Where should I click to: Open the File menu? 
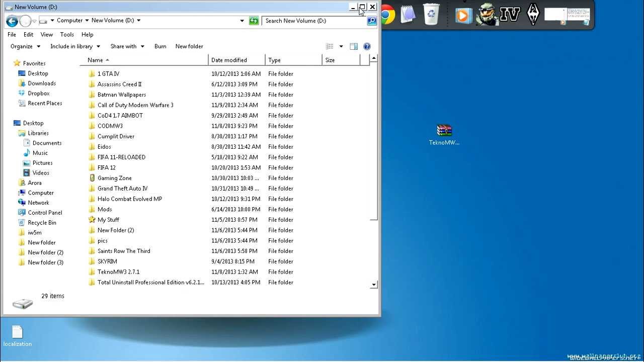click(x=12, y=34)
